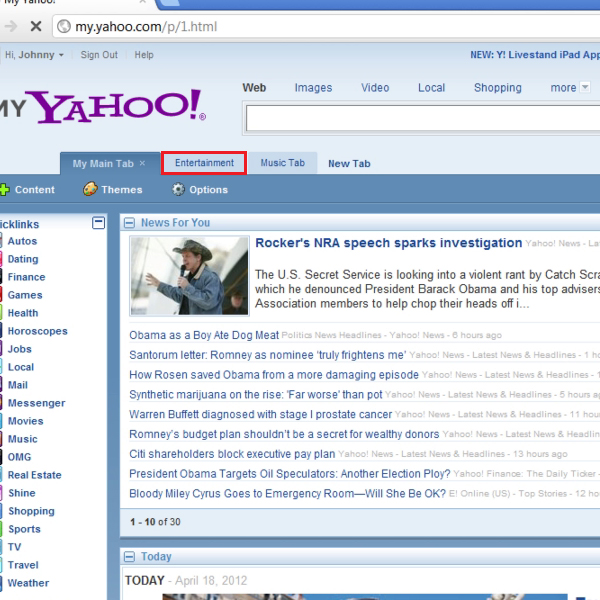Switch to the Entertainment tab
The height and width of the screenshot is (600, 600).
tap(204, 163)
